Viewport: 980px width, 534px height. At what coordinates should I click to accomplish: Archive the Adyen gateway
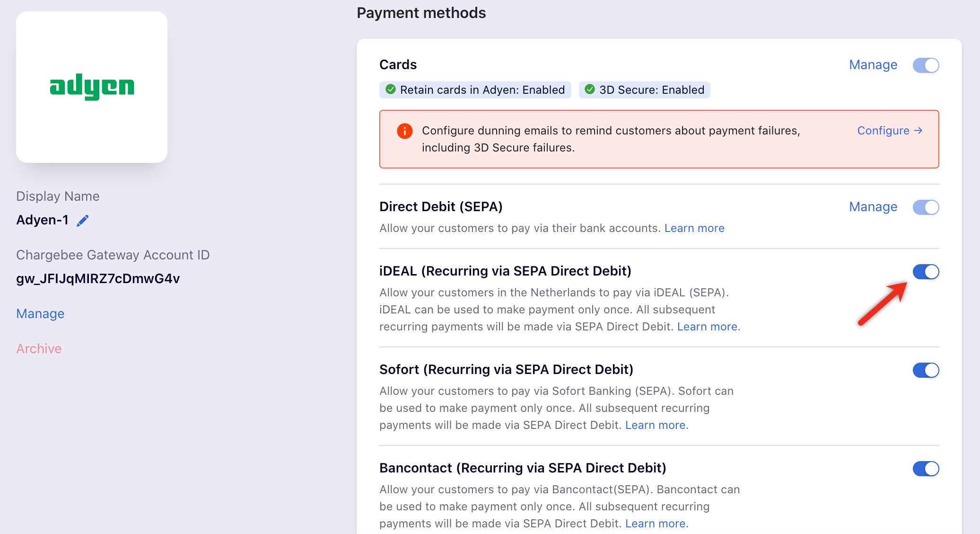39,349
